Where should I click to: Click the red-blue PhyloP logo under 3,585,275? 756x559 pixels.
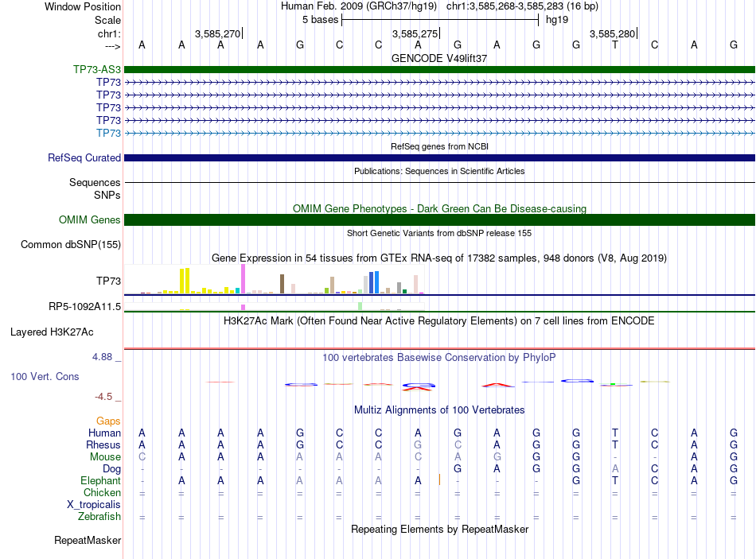coord(419,386)
